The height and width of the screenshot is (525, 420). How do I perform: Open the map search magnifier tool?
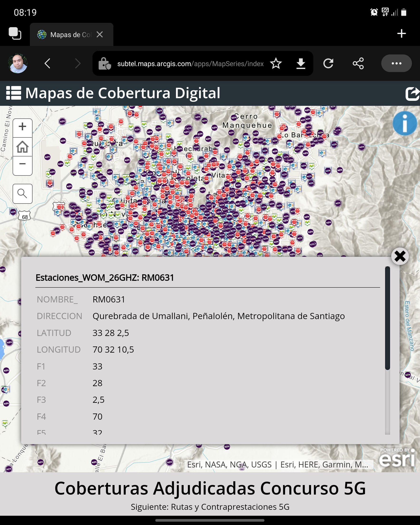[22, 194]
